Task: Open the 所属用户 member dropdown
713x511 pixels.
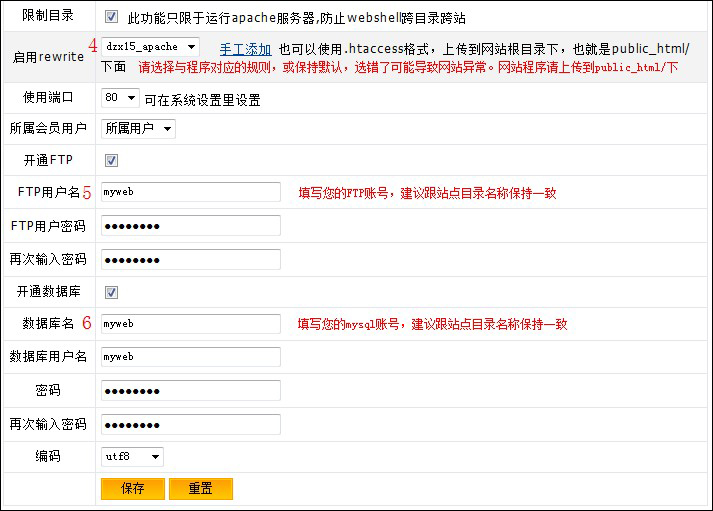Action: tap(138, 128)
